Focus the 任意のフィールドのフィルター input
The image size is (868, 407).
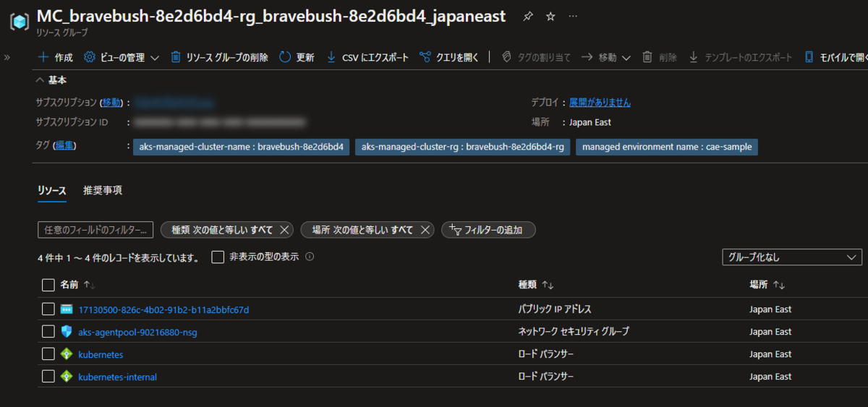click(x=95, y=230)
